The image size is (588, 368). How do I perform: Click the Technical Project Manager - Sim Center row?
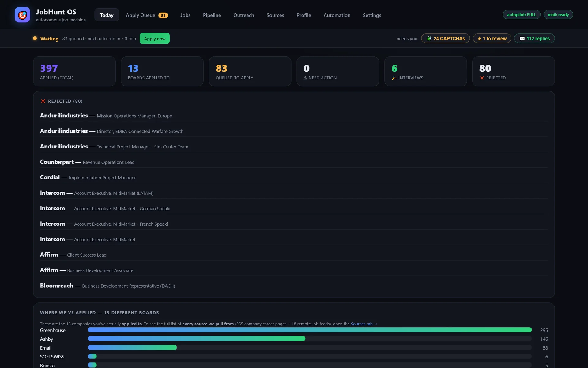tap(294, 147)
